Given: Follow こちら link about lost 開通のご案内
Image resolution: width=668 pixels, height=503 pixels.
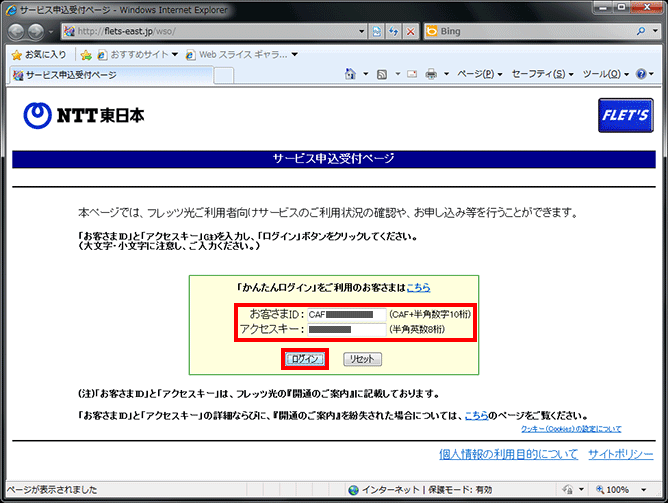Looking at the screenshot, I should click(476, 415).
